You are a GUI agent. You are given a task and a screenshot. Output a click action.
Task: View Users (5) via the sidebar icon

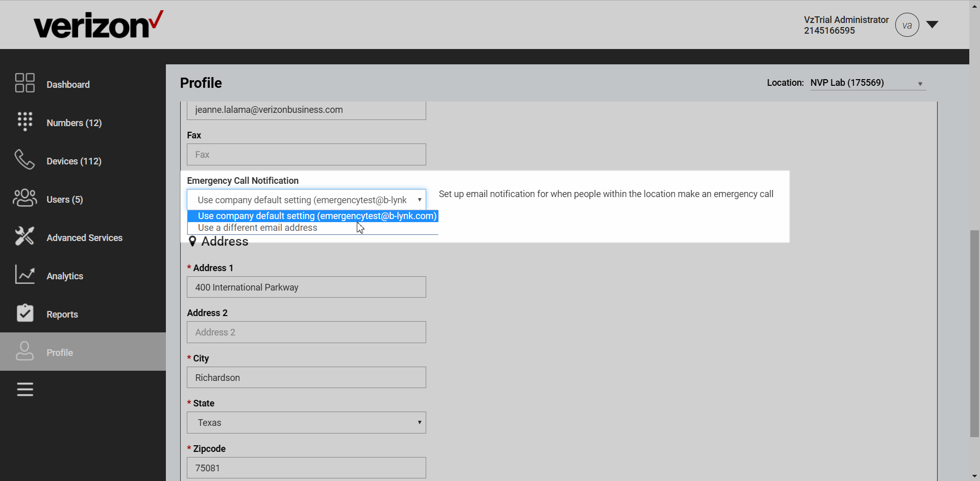point(24,198)
